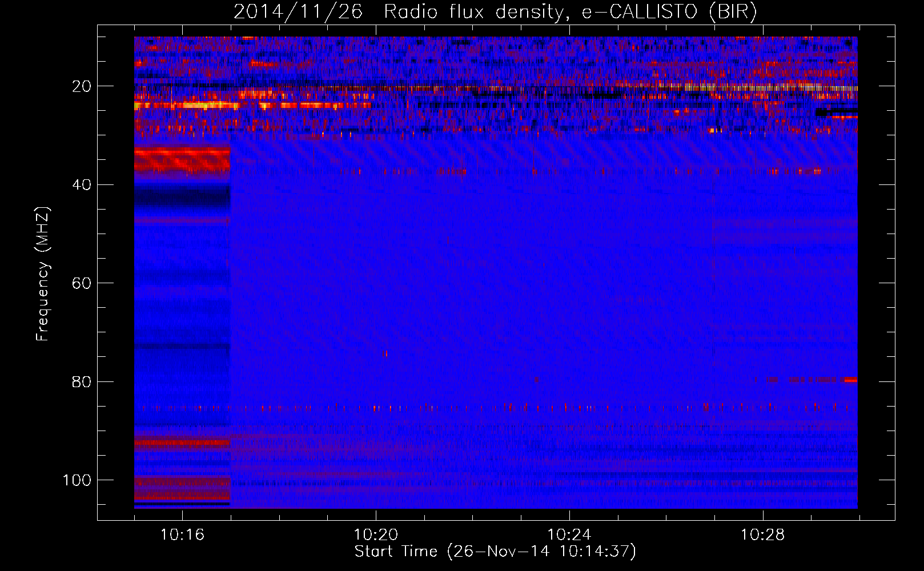Viewport: 924px width, 571px height.
Task: Click the 'Frequency (MHZ)' y-axis label
Action: pyautogui.click(x=43, y=274)
